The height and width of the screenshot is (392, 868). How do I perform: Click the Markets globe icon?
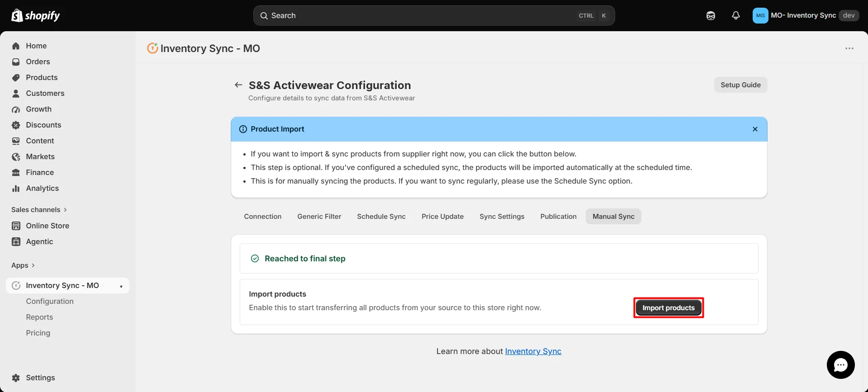[x=16, y=157]
